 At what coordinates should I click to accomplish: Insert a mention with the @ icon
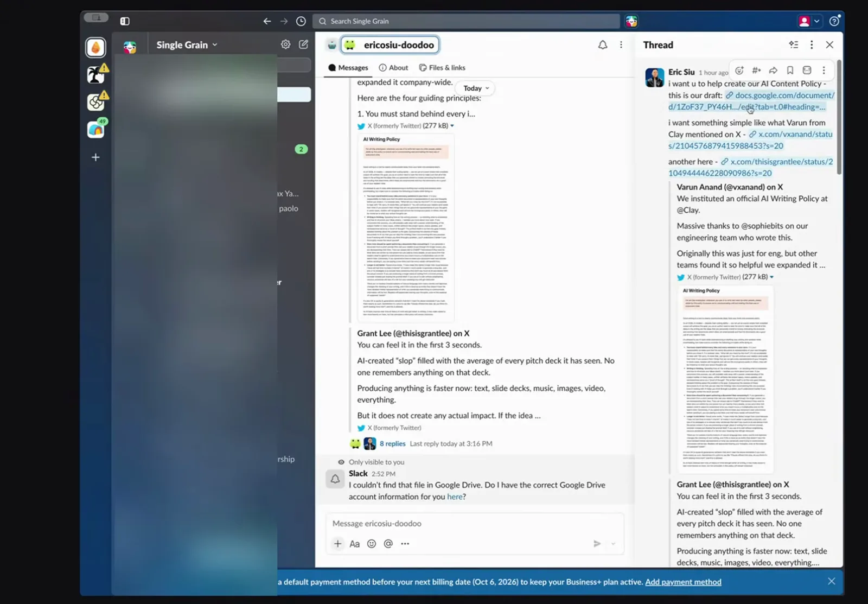(388, 544)
